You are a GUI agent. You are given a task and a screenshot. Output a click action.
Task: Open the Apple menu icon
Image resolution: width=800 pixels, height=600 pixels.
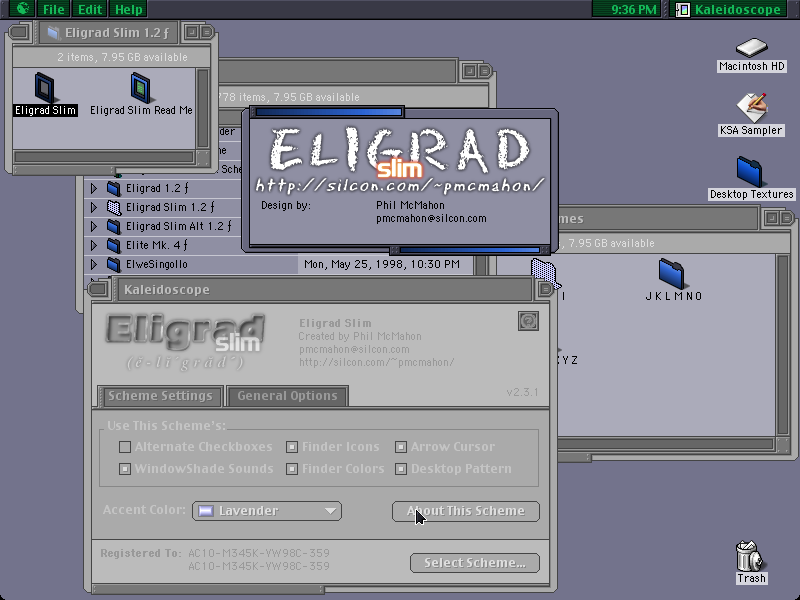21,9
